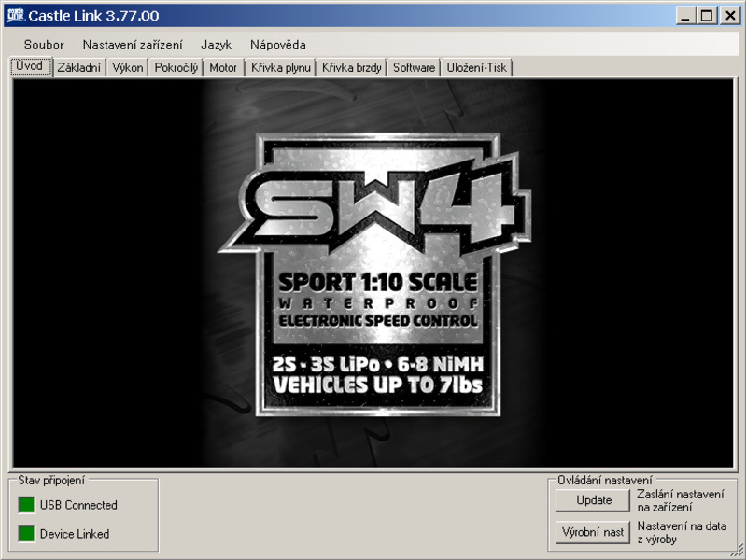Open the Nápověda help menu
This screenshot has height=560, width=746.
coord(278,45)
